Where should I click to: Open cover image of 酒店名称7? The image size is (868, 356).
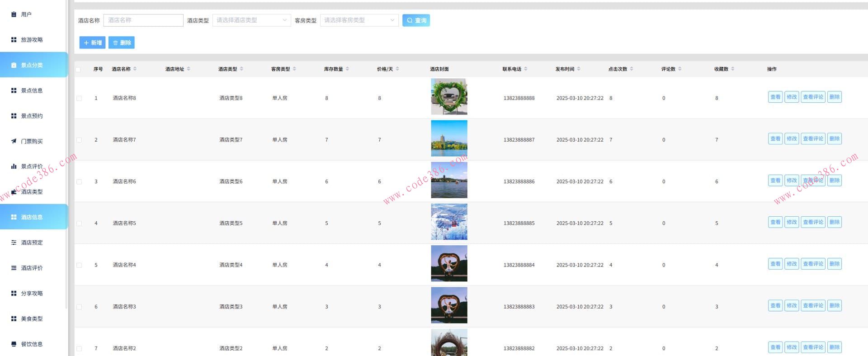click(449, 138)
